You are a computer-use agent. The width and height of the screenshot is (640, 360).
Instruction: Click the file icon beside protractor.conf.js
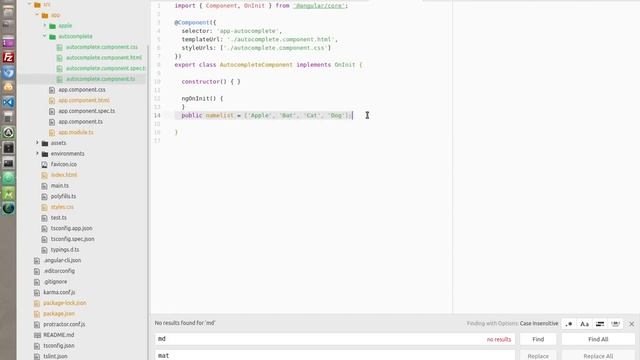coord(37,324)
